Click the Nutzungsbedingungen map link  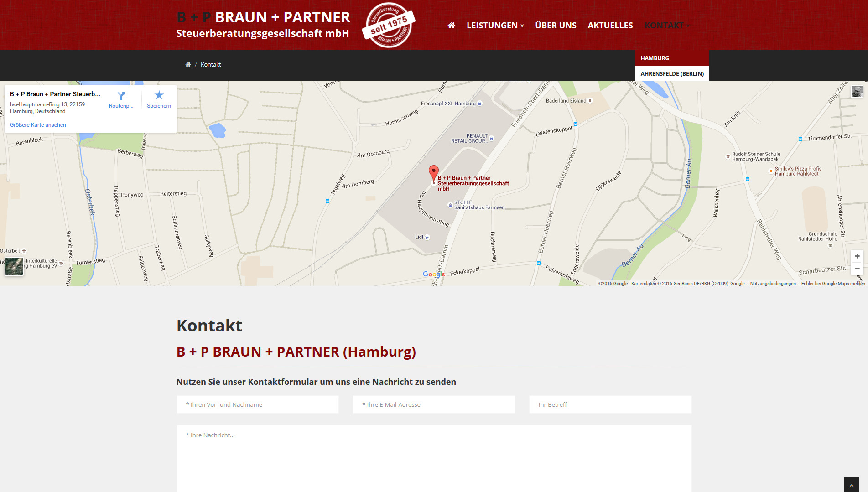coord(773,284)
